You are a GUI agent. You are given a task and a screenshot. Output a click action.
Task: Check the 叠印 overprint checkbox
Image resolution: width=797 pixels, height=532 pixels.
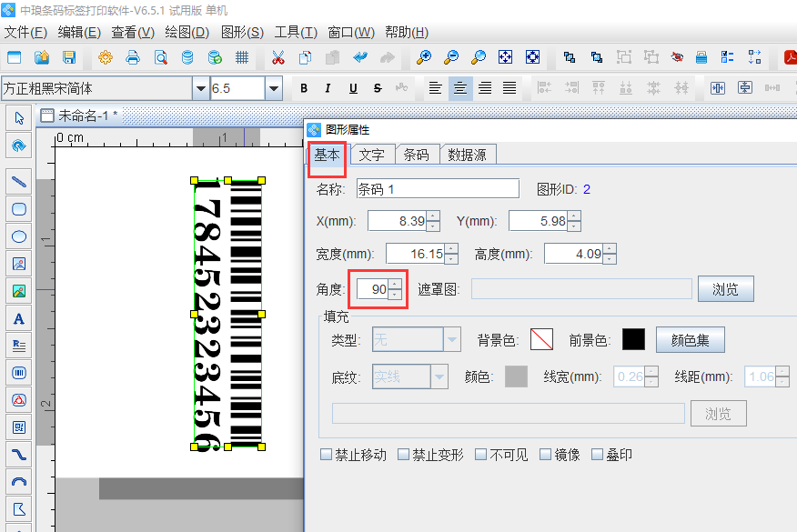pyautogui.click(x=597, y=455)
